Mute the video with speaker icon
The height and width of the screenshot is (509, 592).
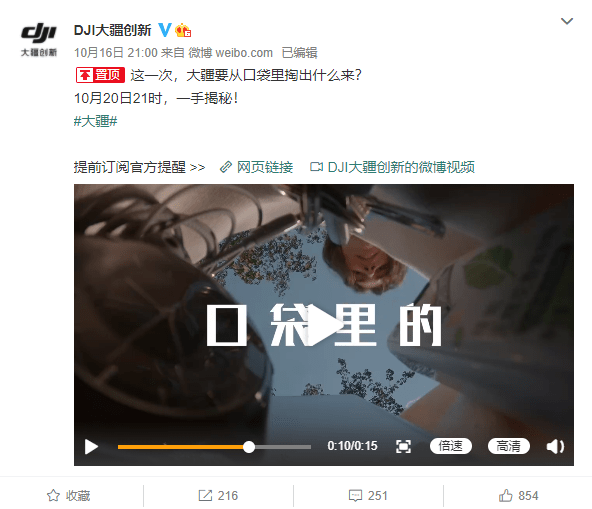point(555,447)
